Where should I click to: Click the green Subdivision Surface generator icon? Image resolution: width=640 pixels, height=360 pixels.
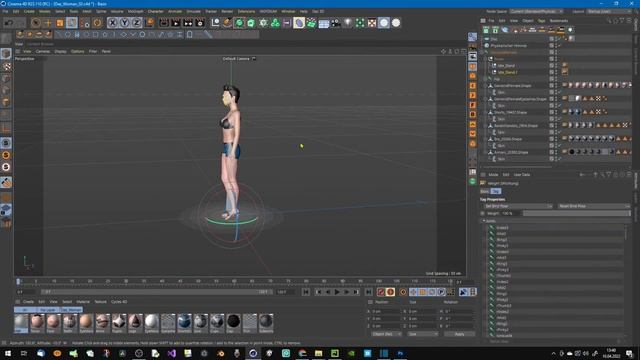[x=239, y=23]
